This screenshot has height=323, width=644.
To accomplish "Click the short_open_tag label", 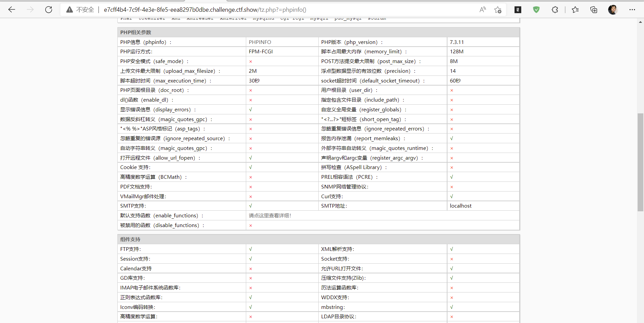I will click(x=364, y=119).
